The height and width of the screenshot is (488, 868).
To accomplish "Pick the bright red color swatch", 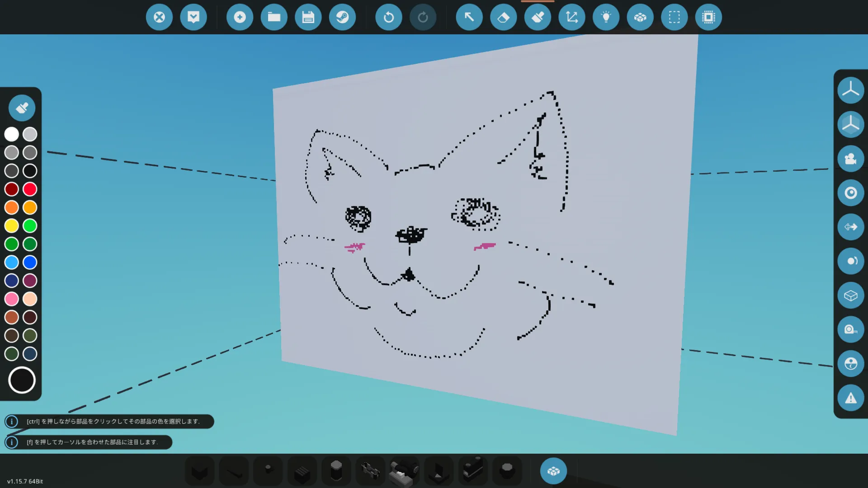I will click(x=30, y=189).
